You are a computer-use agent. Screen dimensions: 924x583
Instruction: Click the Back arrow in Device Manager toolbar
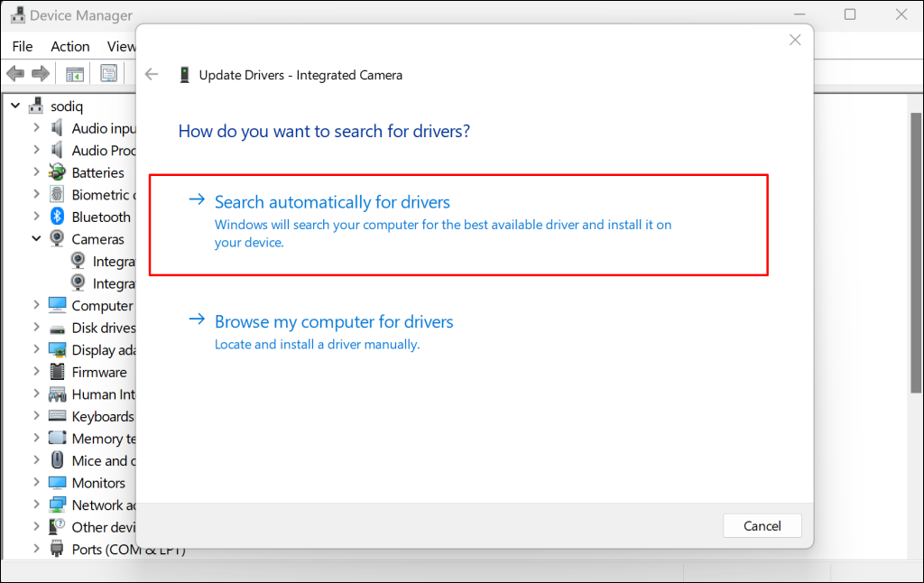15,73
